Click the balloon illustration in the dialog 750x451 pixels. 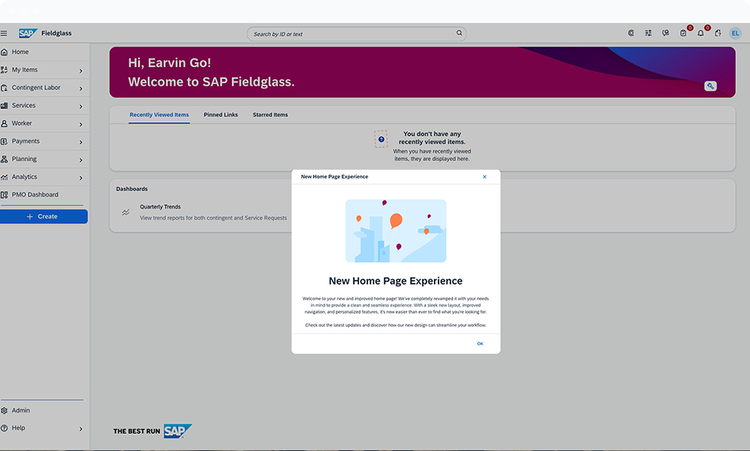(x=396, y=231)
